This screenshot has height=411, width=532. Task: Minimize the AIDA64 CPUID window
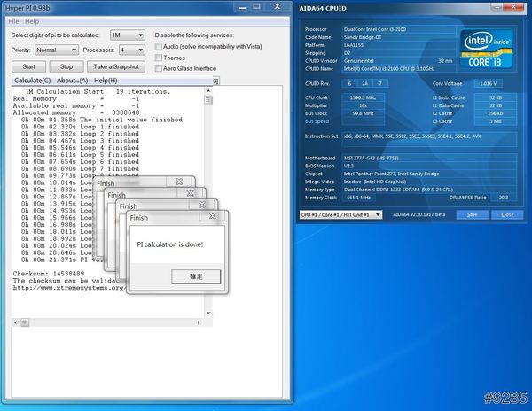click(495, 6)
